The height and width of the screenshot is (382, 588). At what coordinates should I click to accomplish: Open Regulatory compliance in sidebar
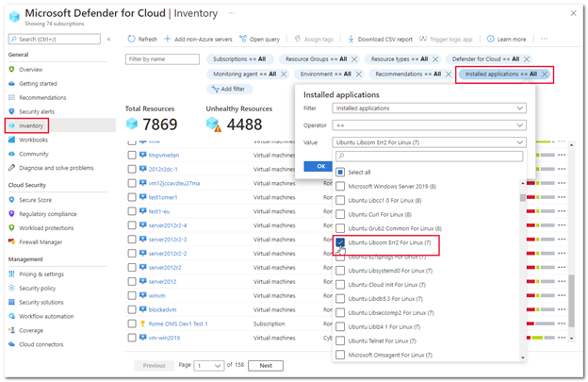(x=48, y=214)
